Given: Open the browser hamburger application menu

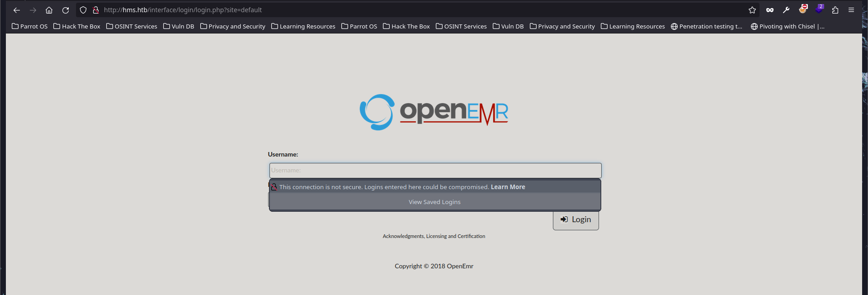Looking at the screenshot, I should tap(851, 10).
